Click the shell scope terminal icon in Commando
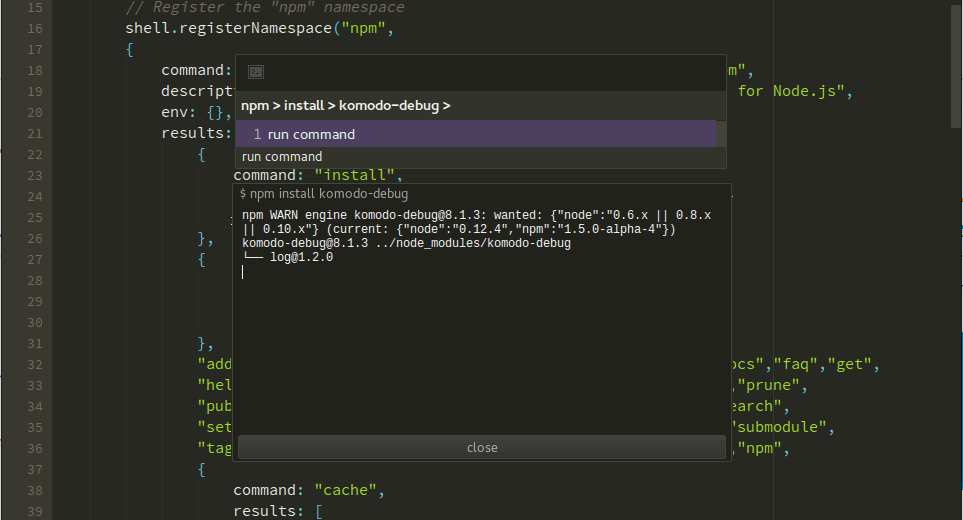The image size is (963, 520). [255, 72]
